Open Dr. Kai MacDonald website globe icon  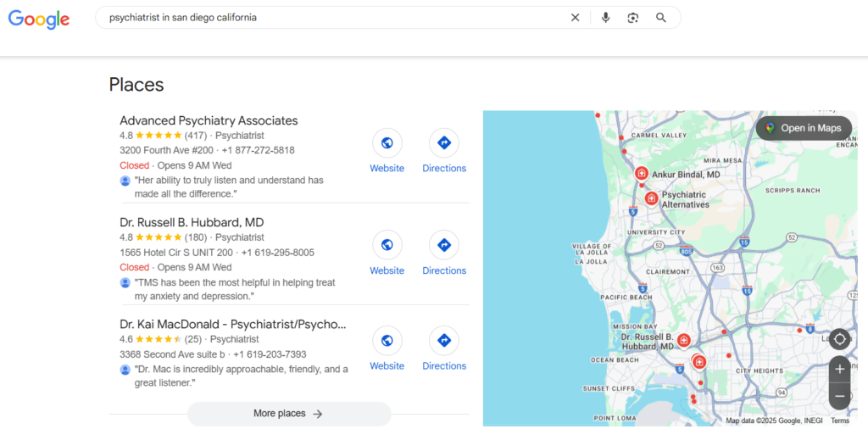coord(387,340)
